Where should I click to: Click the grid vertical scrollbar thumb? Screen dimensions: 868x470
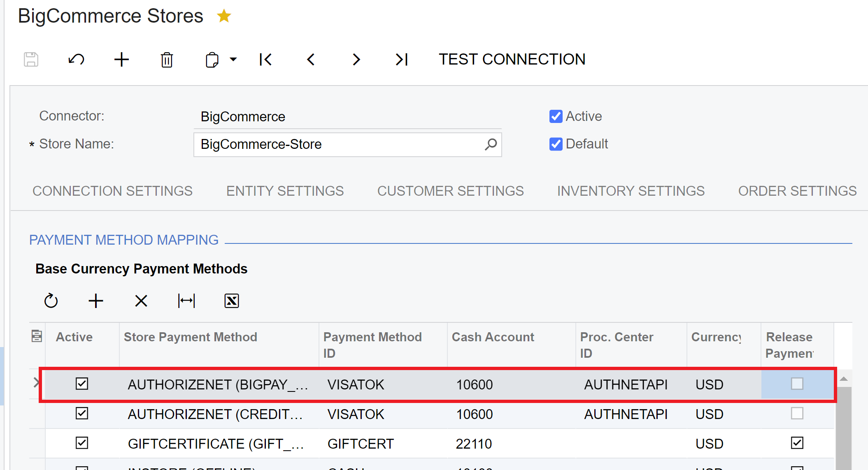click(844, 428)
